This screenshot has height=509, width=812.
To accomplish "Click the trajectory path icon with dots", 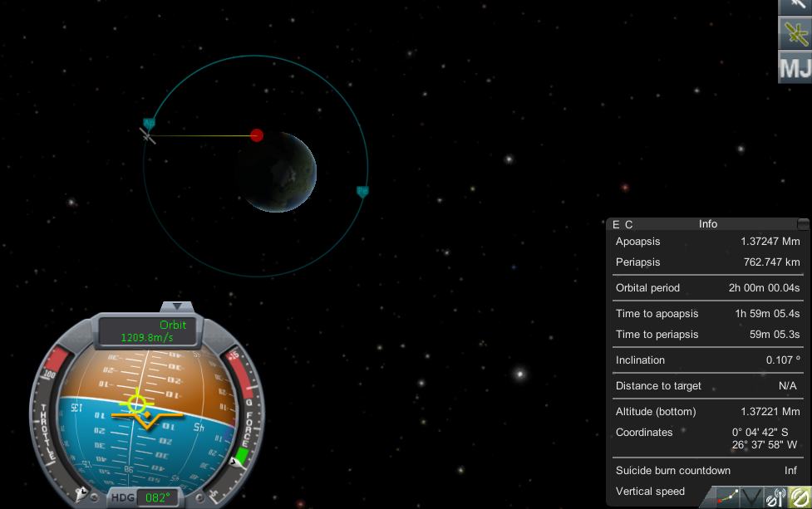I will click(x=728, y=497).
